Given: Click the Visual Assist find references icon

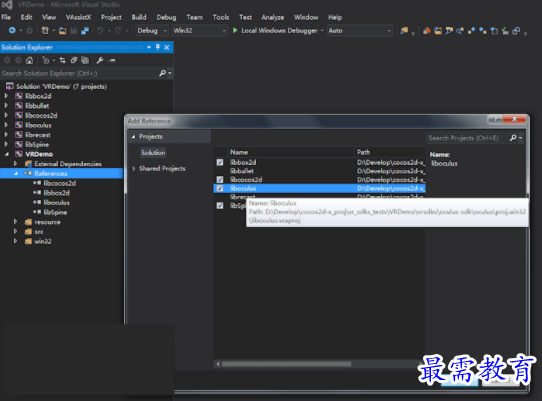Looking at the screenshot, I should pyautogui.click(x=460, y=31).
